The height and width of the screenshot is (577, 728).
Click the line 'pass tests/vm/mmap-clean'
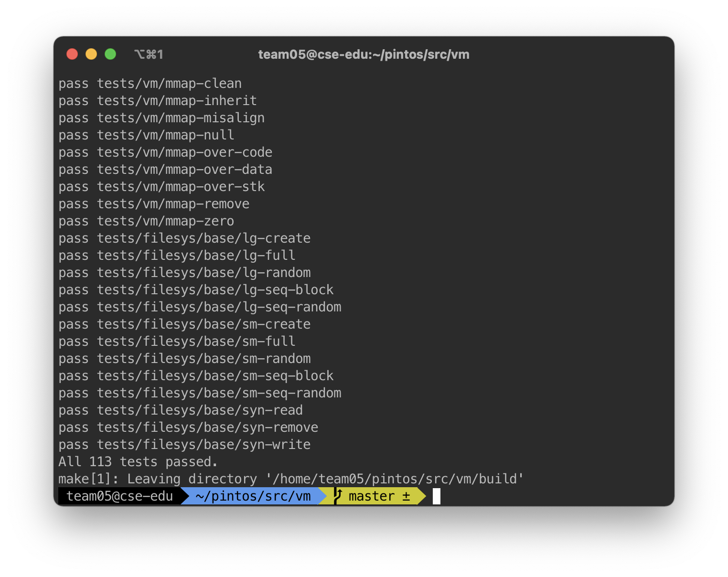[150, 84]
